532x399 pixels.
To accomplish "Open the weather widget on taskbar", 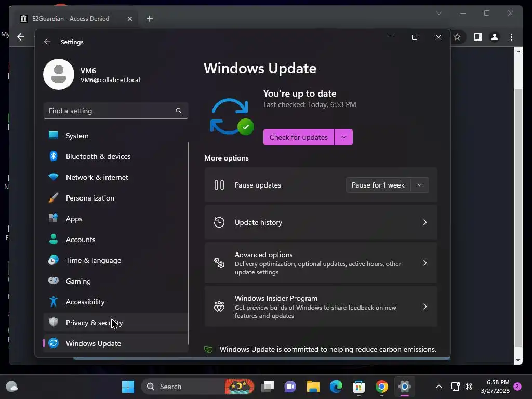I will pyautogui.click(x=12, y=387).
